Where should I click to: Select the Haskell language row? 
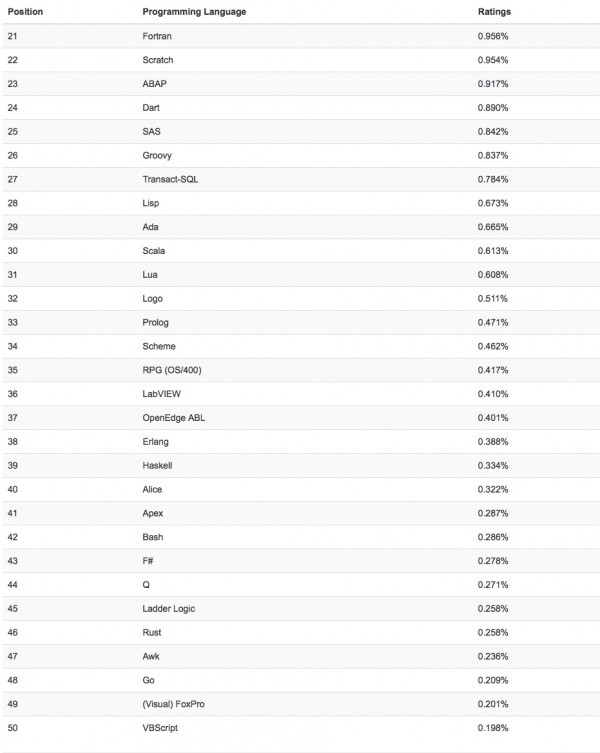click(x=158, y=466)
